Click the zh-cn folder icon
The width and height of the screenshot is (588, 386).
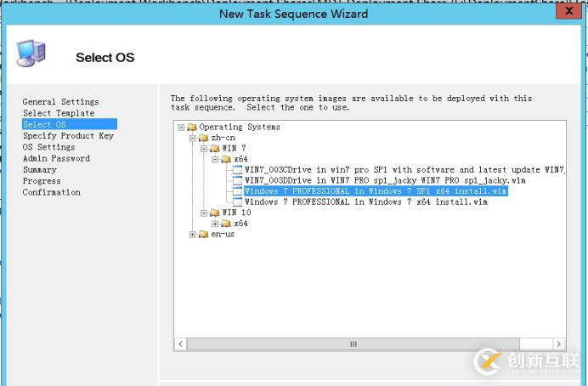point(203,138)
